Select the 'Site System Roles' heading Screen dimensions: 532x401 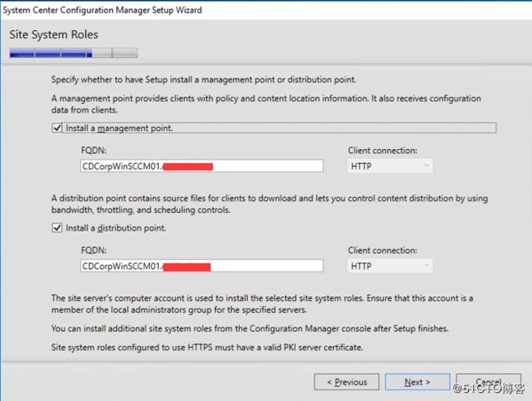click(x=54, y=34)
